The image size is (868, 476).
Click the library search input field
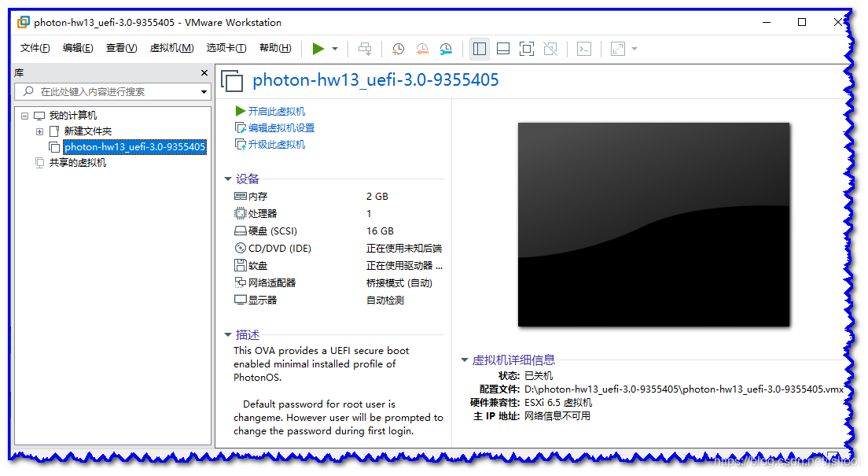112,91
